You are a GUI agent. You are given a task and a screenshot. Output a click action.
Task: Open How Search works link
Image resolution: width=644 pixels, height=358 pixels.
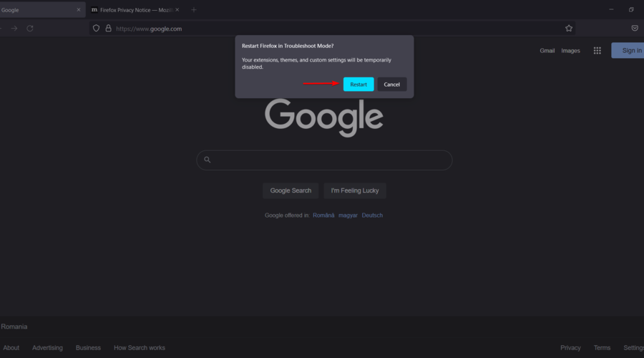pyautogui.click(x=140, y=348)
